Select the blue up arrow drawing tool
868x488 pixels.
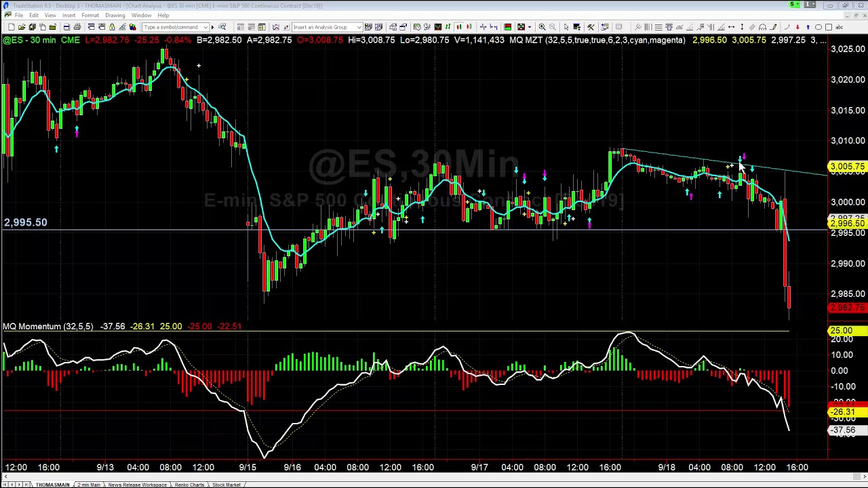point(808,27)
